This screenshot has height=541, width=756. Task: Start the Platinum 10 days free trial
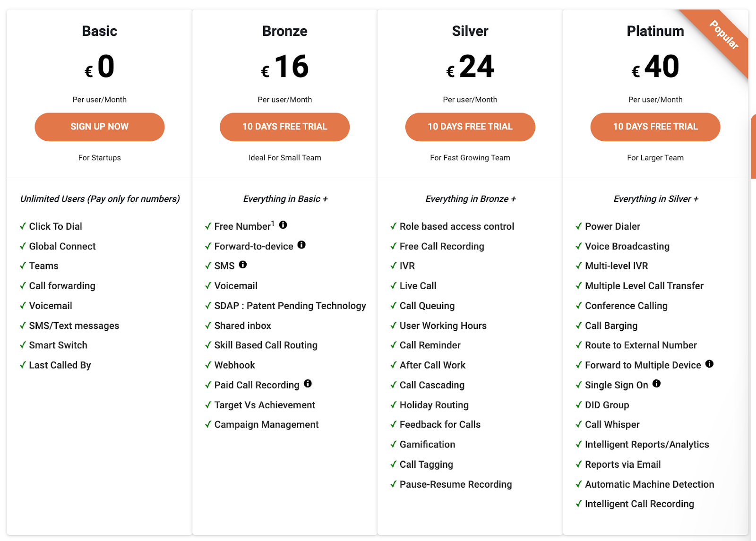click(x=655, y=127)
